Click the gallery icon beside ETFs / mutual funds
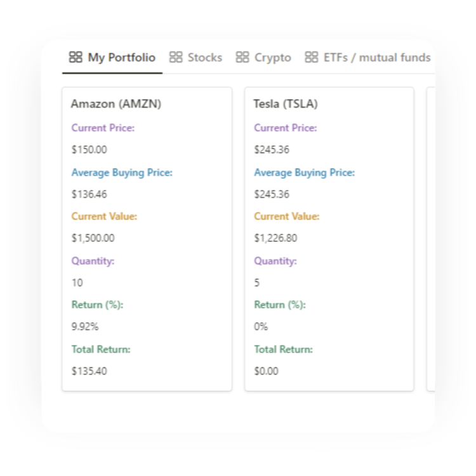Image resolution: width=476 pixels, height=476 pixels. tap(312, 57)
